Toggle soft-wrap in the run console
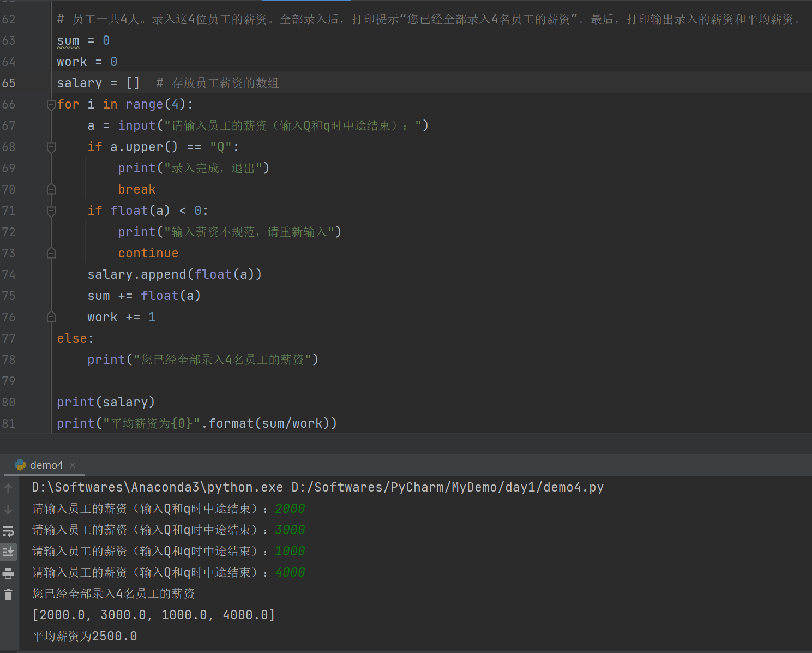 coord(8,531)
